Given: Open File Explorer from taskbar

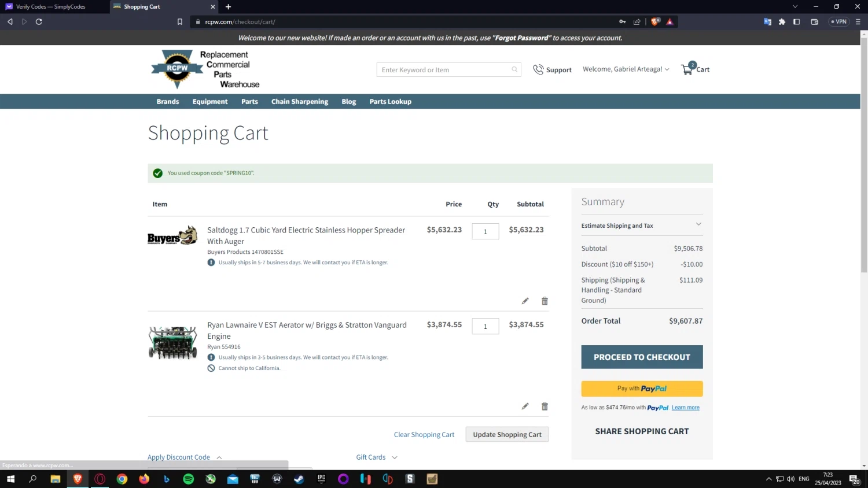Looking at the screenshot, I should coord(56,479).
